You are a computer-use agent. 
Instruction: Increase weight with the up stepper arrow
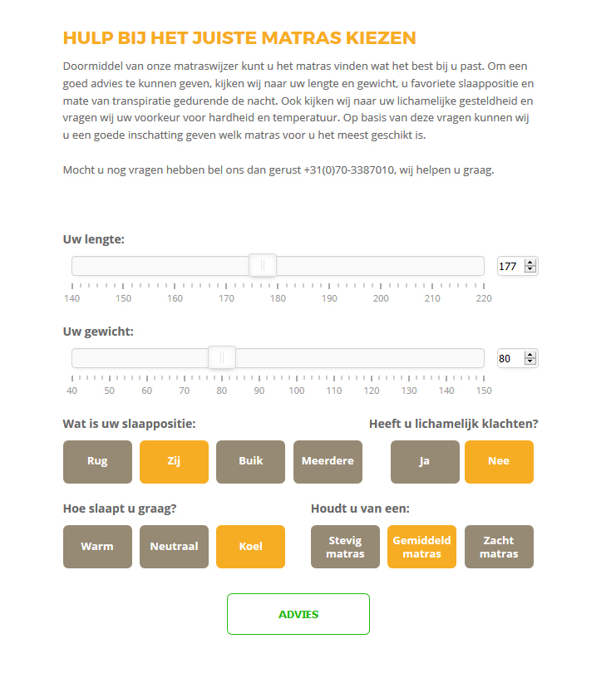point(530,355)
